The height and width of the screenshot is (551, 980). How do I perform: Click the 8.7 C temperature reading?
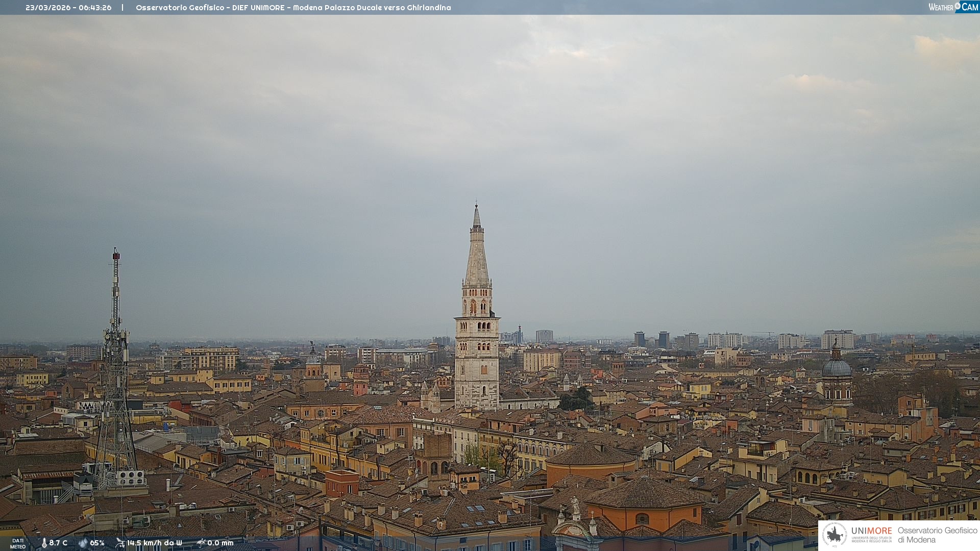[58, 543]
